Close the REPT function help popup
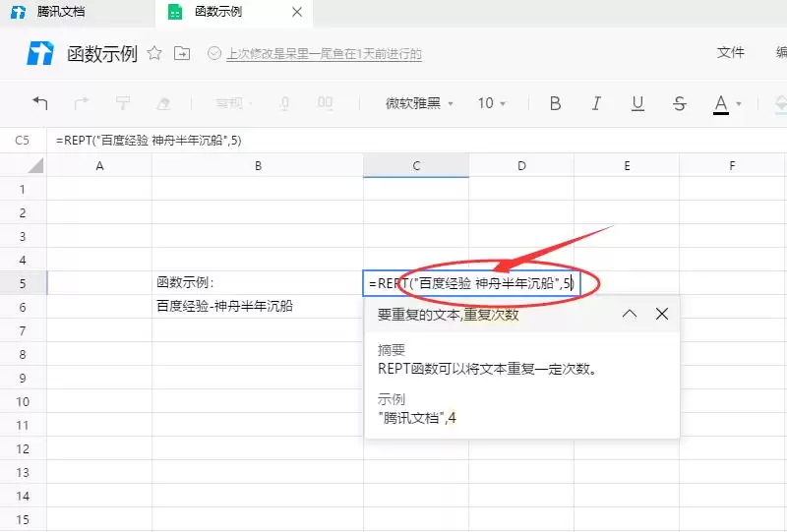787x532 pixels. 662,314
